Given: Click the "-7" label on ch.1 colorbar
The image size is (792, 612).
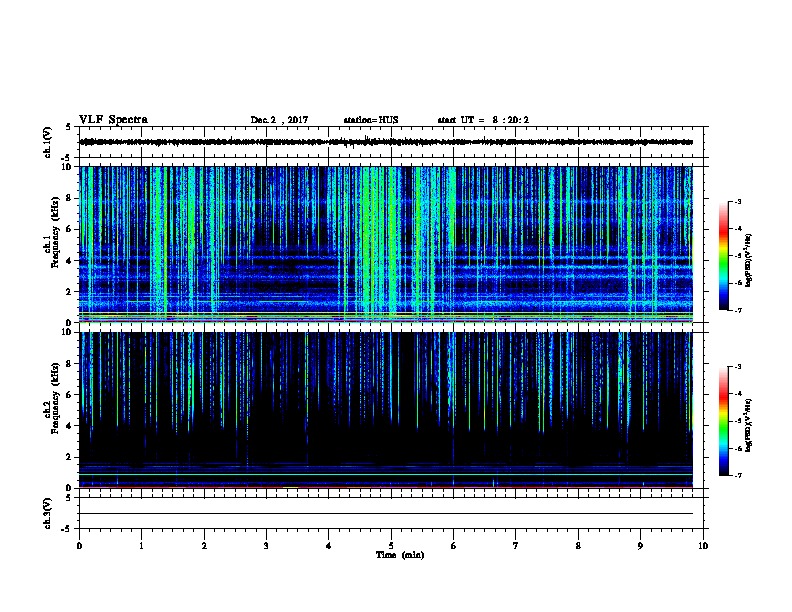Looking at the screenshot, I should (738, 310).
